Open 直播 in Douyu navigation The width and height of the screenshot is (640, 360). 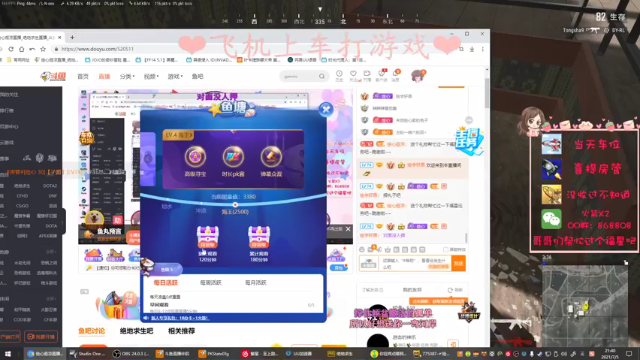pos(104,76)
